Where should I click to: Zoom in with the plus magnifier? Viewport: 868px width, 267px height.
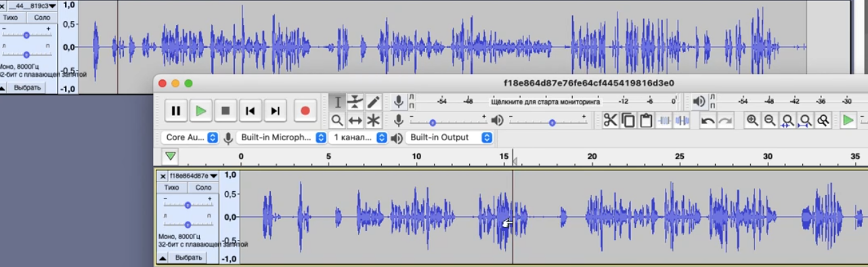click(x=752, y=121)
